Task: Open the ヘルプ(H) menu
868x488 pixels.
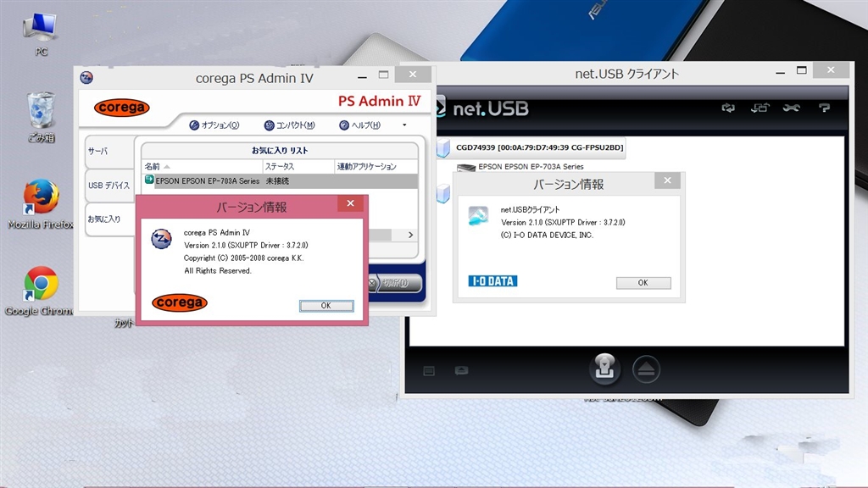Action: click(x=359, y=125)
